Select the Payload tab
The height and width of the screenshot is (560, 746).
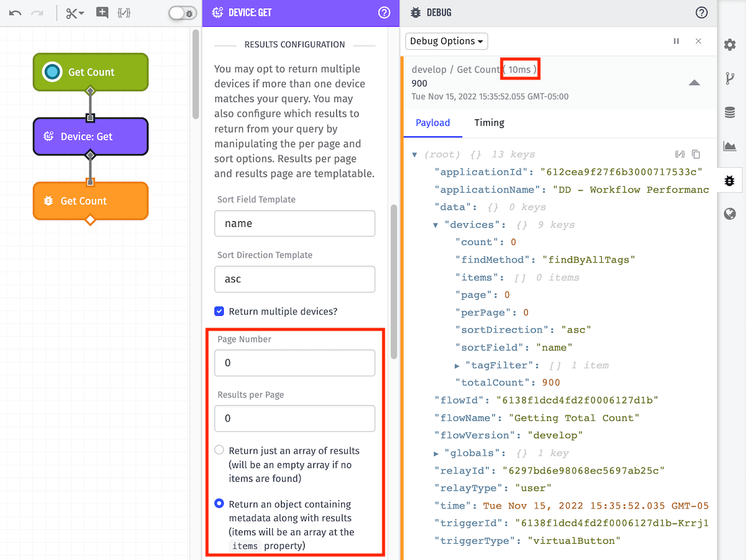click(x=433, y=122)
